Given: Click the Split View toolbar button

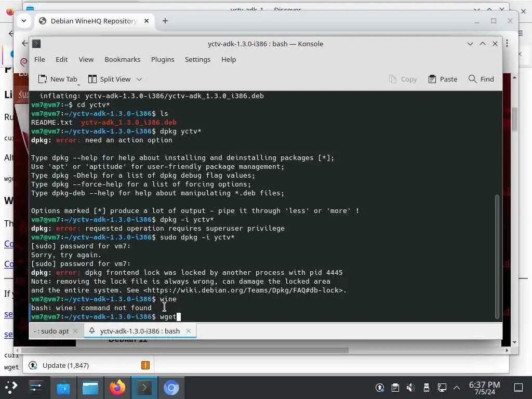Looking at the screenshot, I should tap(109, 79).
